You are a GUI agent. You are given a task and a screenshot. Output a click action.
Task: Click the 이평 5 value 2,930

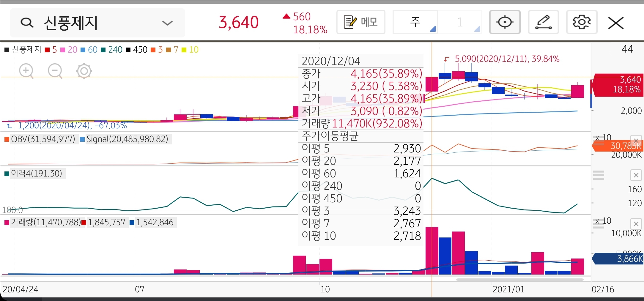407,149
